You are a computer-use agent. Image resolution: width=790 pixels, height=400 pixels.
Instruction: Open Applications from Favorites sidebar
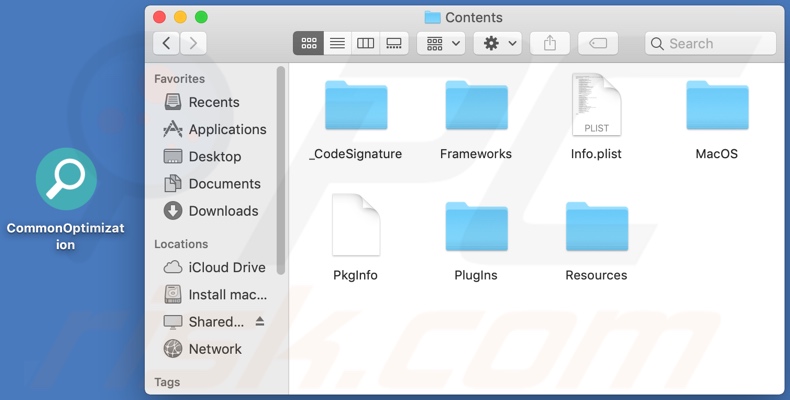[226, 129]
